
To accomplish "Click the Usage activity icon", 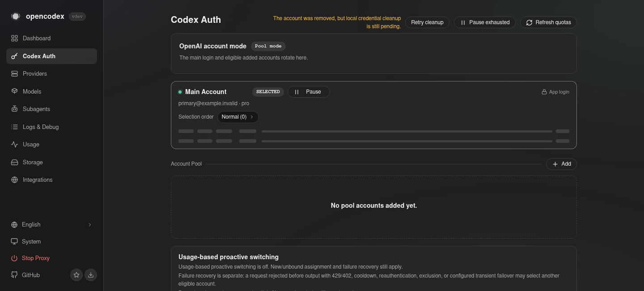I will 14,144.
